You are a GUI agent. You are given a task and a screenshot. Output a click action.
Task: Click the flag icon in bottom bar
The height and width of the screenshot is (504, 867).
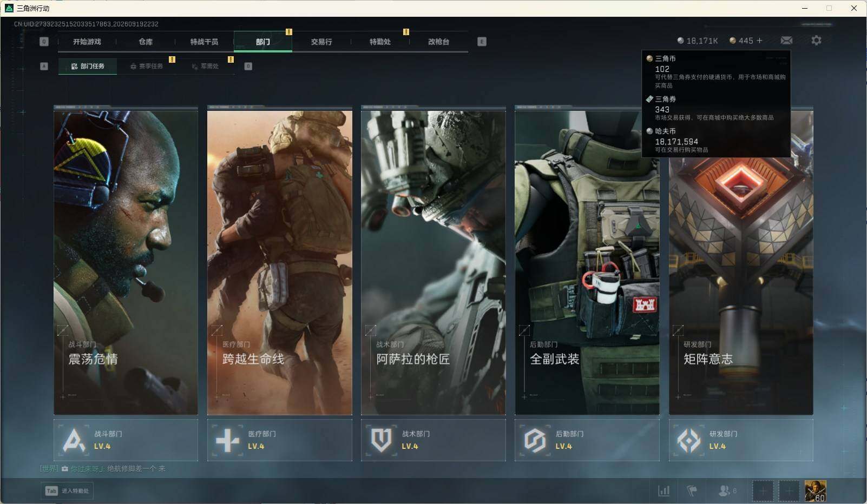pyautogui.click(x=692, y=490)
